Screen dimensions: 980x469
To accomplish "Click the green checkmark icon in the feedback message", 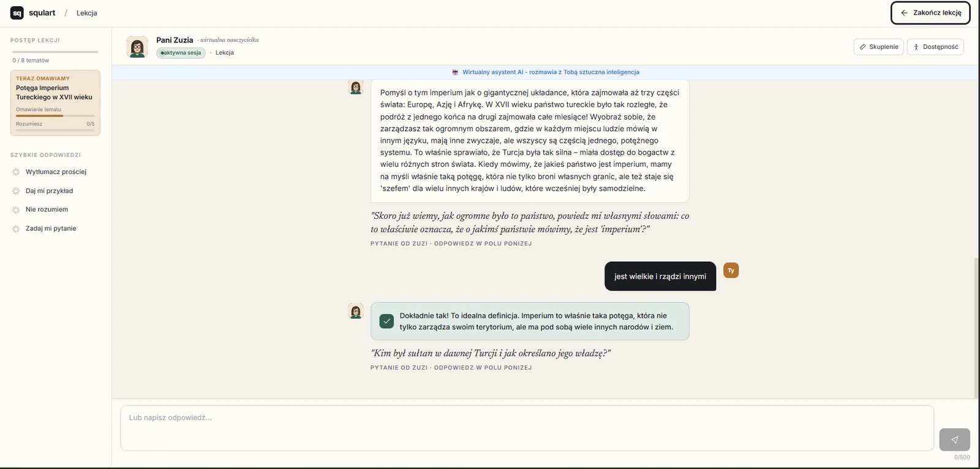I will (x=386, y=321).
